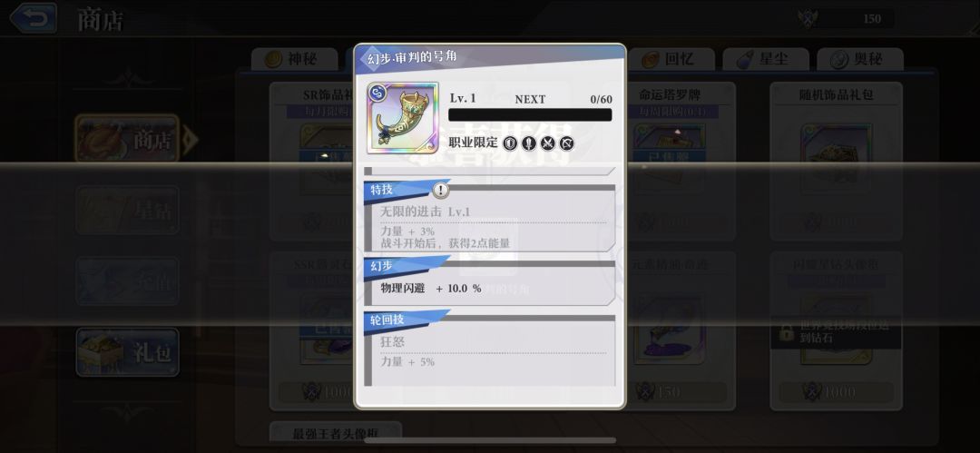Tap the 最强王者头像框 item
Screen dimensions: 980x453
[x=337, y=433]
